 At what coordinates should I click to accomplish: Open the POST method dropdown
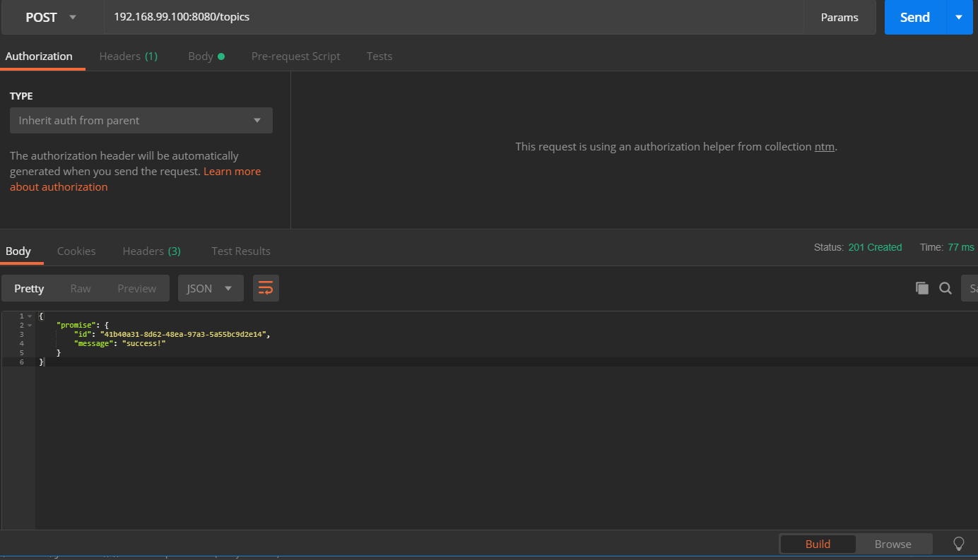(x=53, y=18)
